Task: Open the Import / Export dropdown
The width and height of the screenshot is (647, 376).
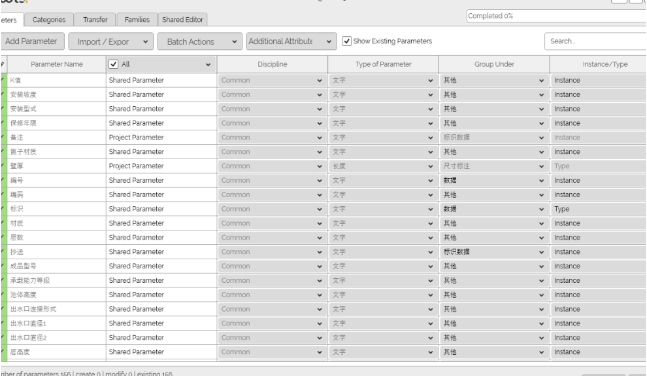Action: [111, 42]
